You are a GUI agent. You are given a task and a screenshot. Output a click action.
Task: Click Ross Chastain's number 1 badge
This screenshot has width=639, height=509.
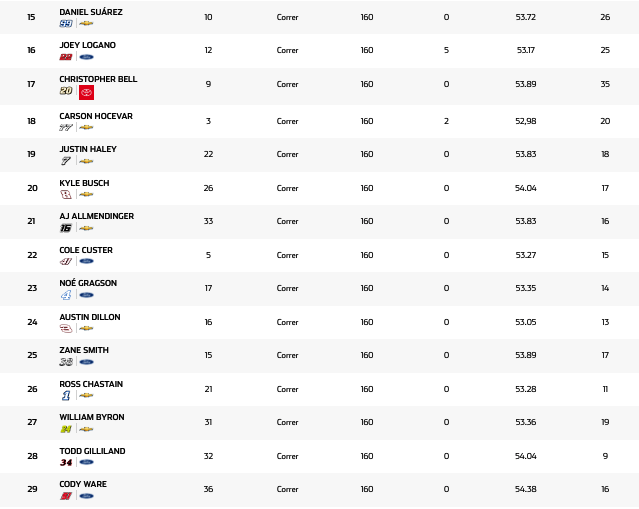66,396
